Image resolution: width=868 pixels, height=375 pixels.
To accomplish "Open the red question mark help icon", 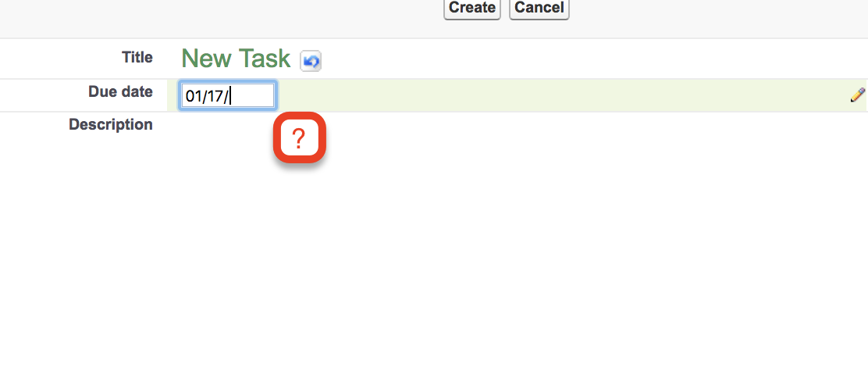I will pyautogui.click(x=299, y=139).
